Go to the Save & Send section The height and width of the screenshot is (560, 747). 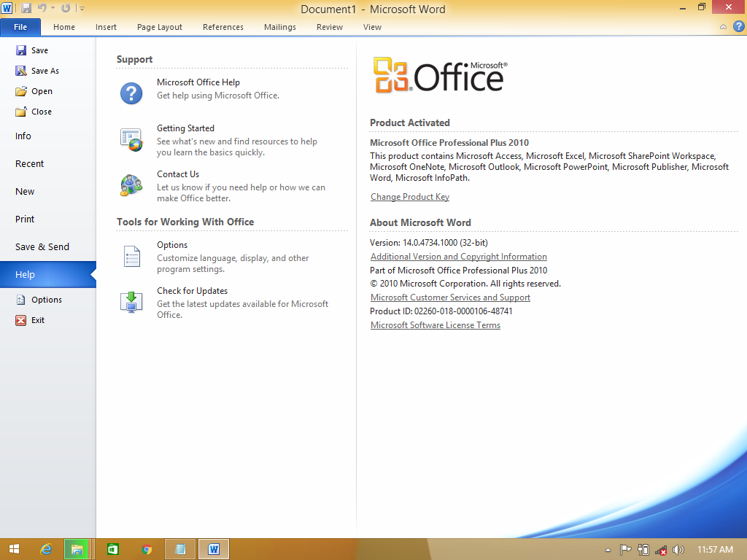tap(42, 246)
